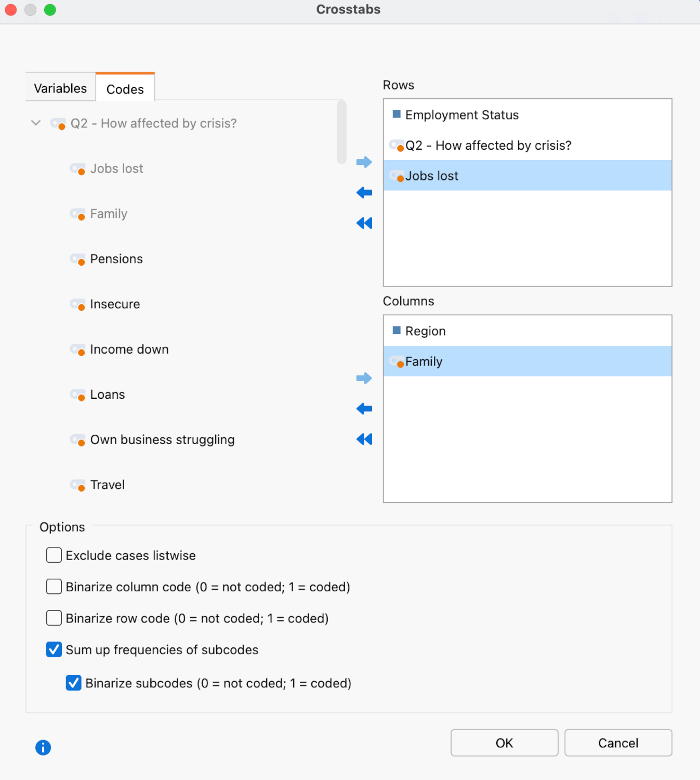
Task: Click the Pensions code icon
Action: click(x=78, y=259)
